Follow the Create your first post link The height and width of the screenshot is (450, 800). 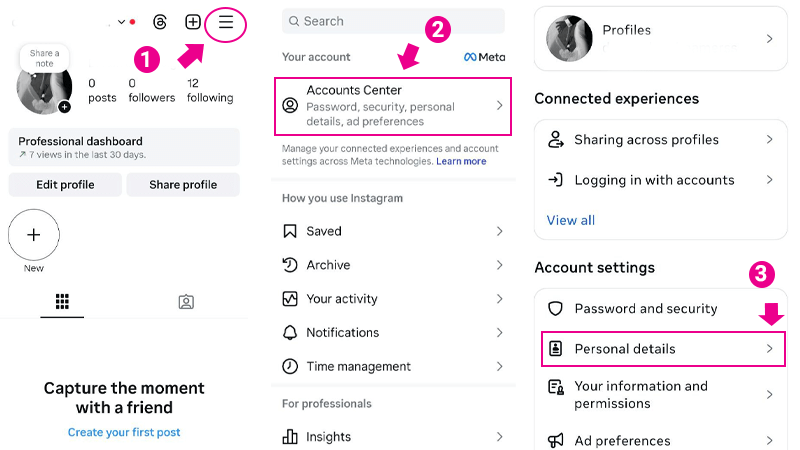[124, 432]
